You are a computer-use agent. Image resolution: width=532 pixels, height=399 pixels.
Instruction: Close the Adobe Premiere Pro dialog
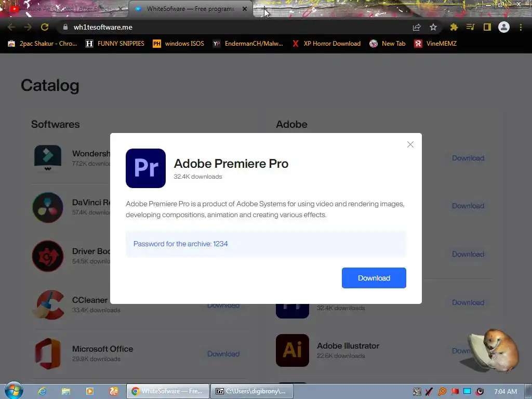pyautogui.click(x=410, y=144)
